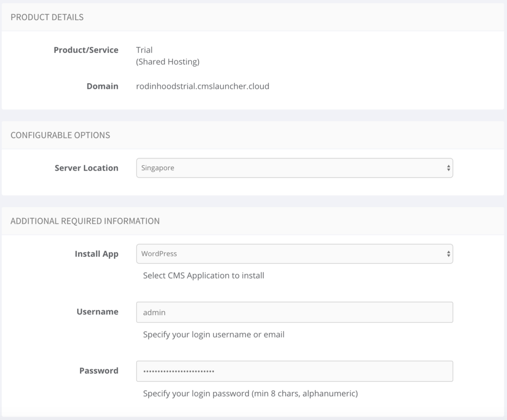Click the Username input field
The height and width of the screenshot is (420, 507).
(294, 312)
